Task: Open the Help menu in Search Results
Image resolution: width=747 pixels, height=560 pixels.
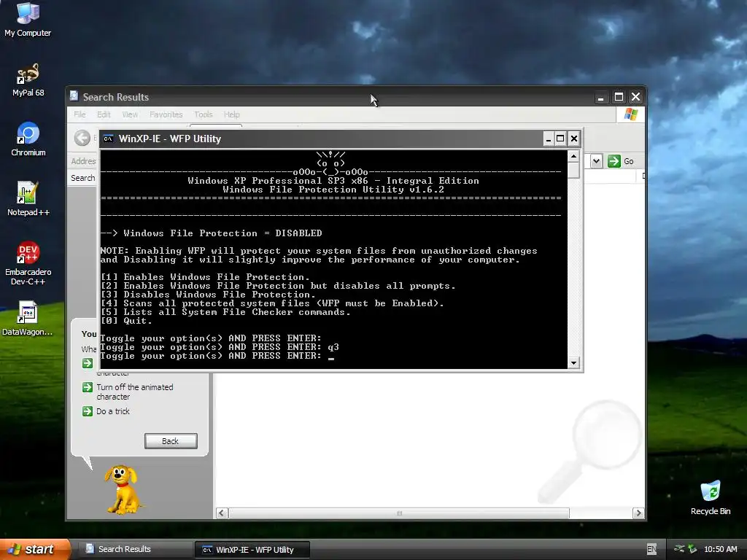Action: 231,114
